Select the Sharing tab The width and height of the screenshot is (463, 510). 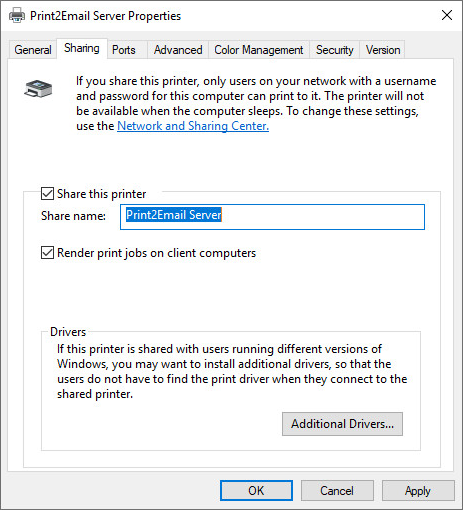[x=82, y=48]
